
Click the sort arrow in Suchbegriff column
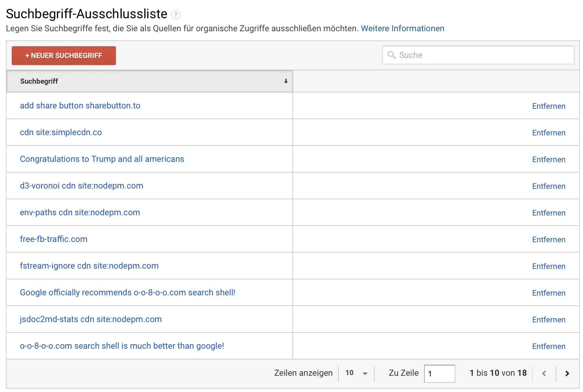coord(286,81)
